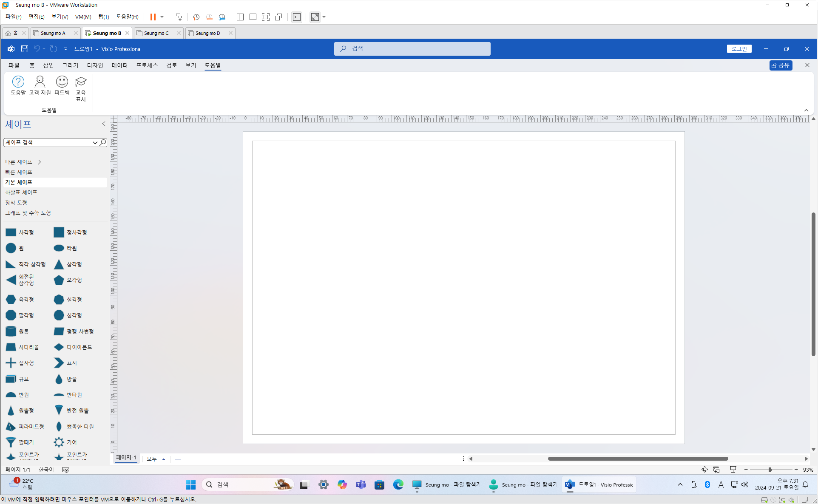The image size is (818, 504).
Task: Click the pan and zoom window icon
Action: (x=704, y=470)
